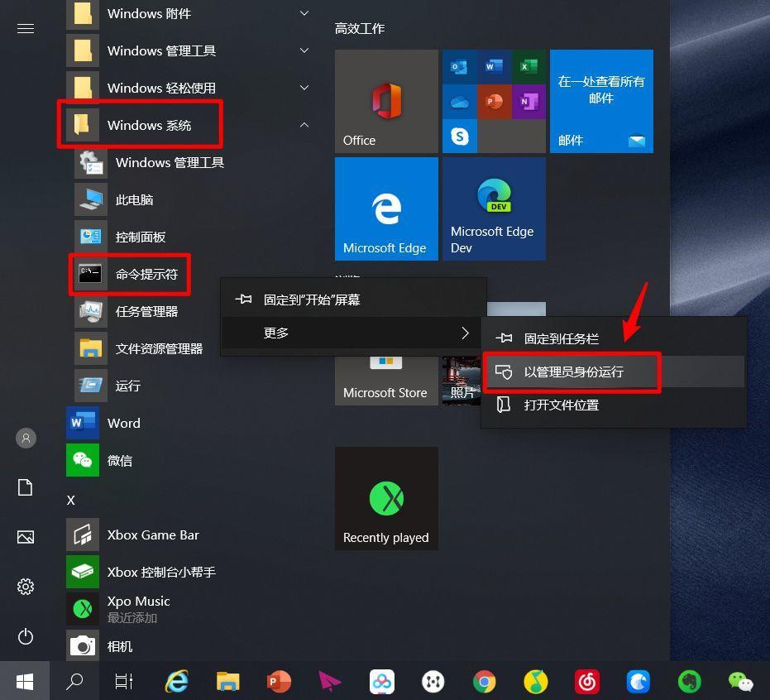Image resolution: width=770 pixels, height=700 pixels.
Task: Open NetEase Cloud Music on the taskbar
Action: 587,681
